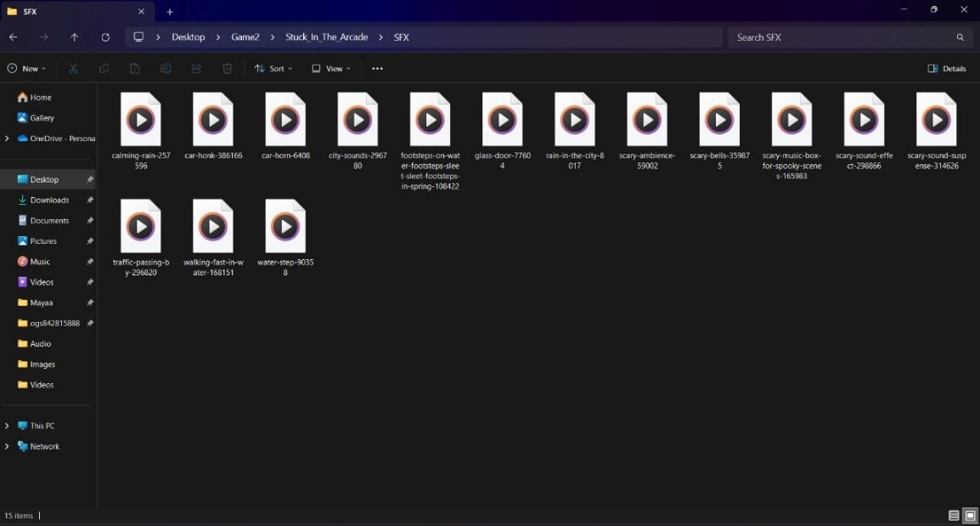980x526 pixels.
Task: Go up one folder level arrow
Action: 75,37
